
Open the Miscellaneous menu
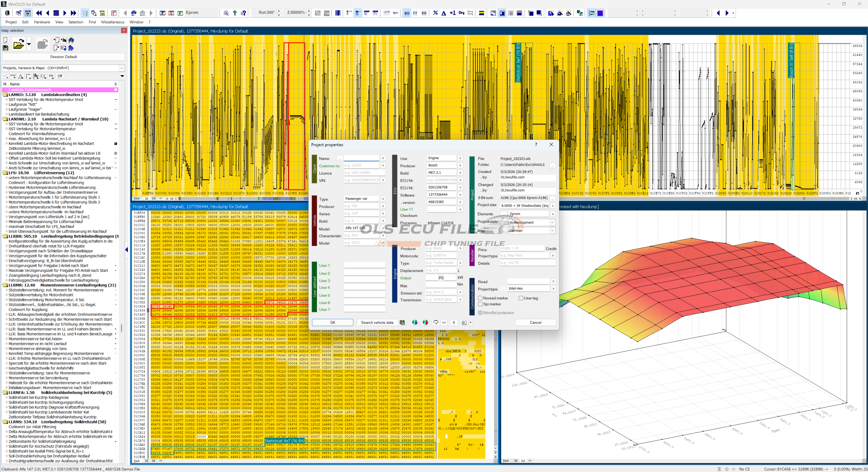point(113,22)
